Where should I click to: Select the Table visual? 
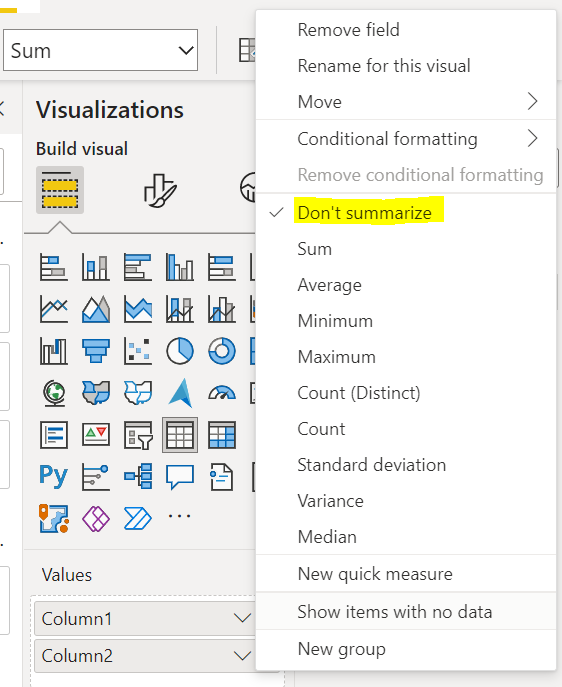[180, 435]
